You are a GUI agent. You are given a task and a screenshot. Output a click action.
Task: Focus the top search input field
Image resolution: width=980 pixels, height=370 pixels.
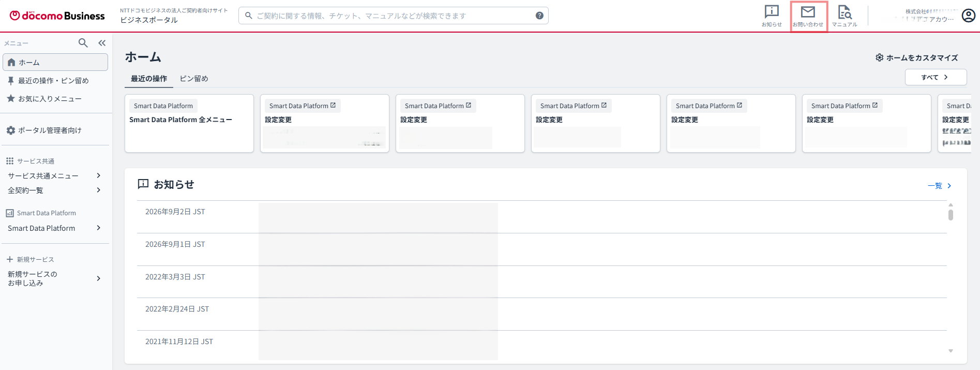(x=394, y=16)
